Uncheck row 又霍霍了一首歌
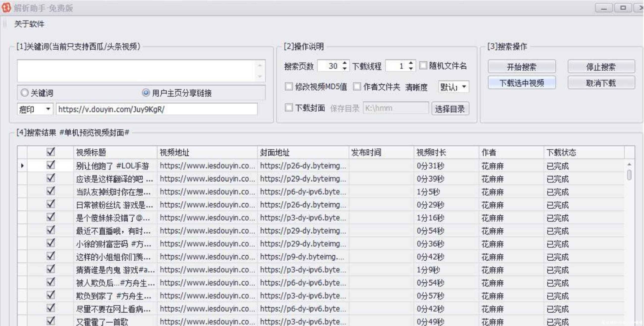The image size is (644, 326). (x=50, y=321)
